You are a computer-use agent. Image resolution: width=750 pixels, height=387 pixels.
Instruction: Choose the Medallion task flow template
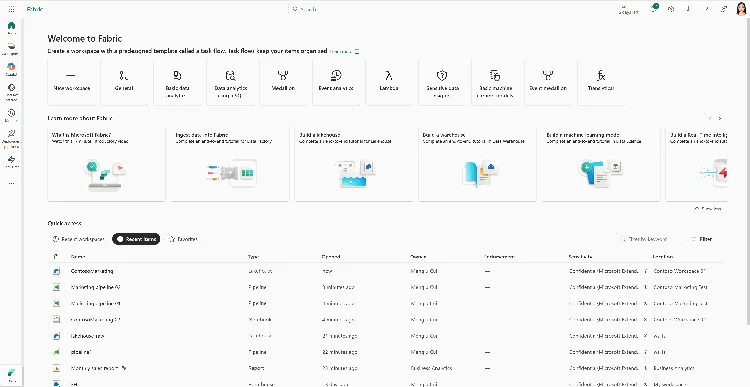pos(283,82)
